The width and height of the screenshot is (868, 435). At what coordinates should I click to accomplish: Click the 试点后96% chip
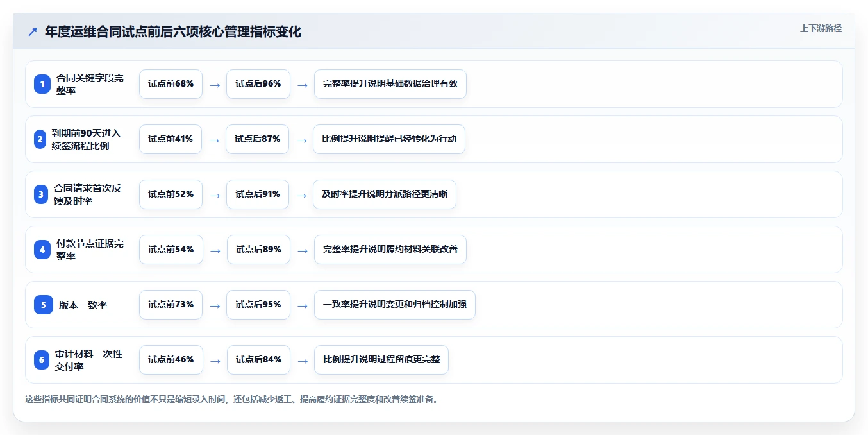258,84
